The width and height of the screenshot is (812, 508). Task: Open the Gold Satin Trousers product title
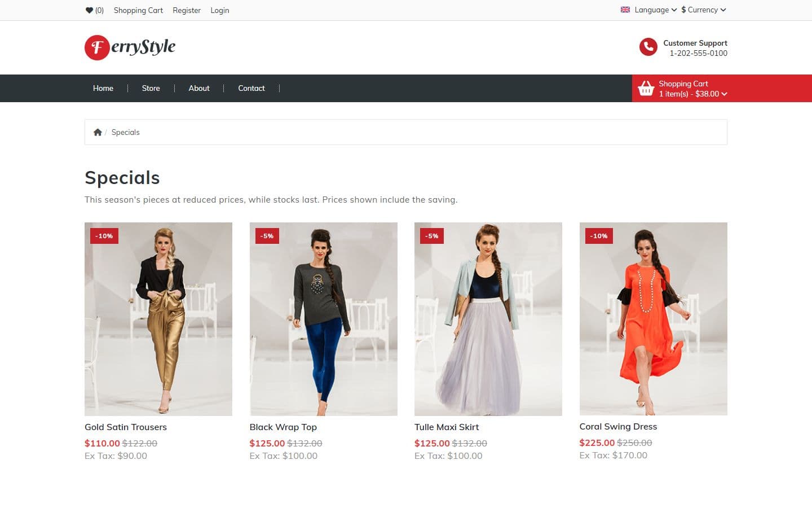click(126, 427)
